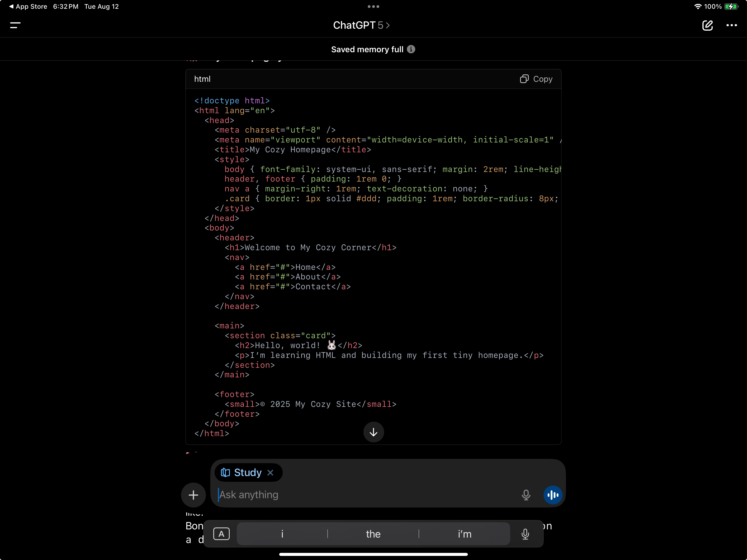Image resolution: width=747 pixels, height=560 pixels.
Task: Click the "I'm learning HTML" paragraph line
Action: (x=389, y=355)
